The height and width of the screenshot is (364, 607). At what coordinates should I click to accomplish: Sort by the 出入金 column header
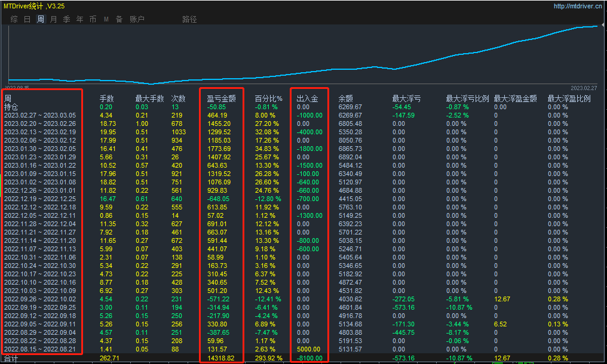pos(306,99)
